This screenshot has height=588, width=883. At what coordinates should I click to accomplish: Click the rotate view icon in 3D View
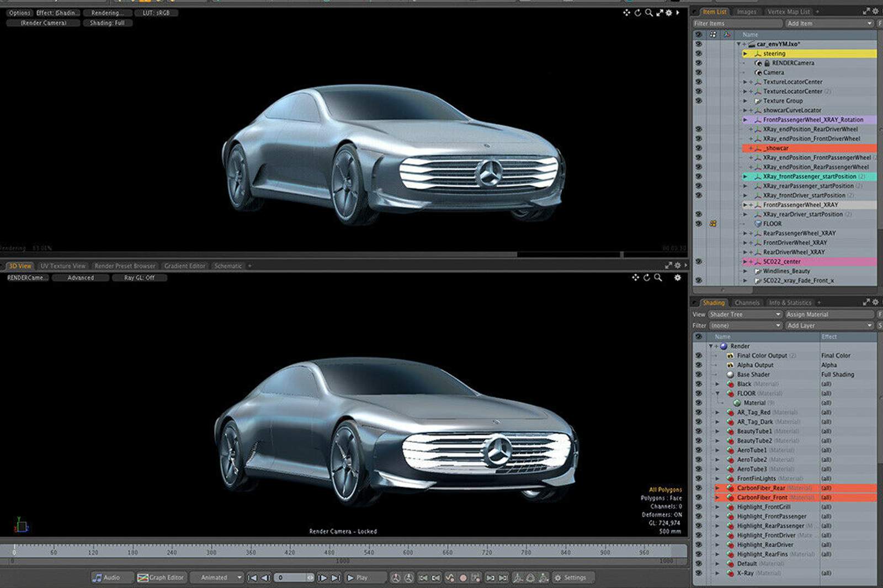tap(647, 277)
